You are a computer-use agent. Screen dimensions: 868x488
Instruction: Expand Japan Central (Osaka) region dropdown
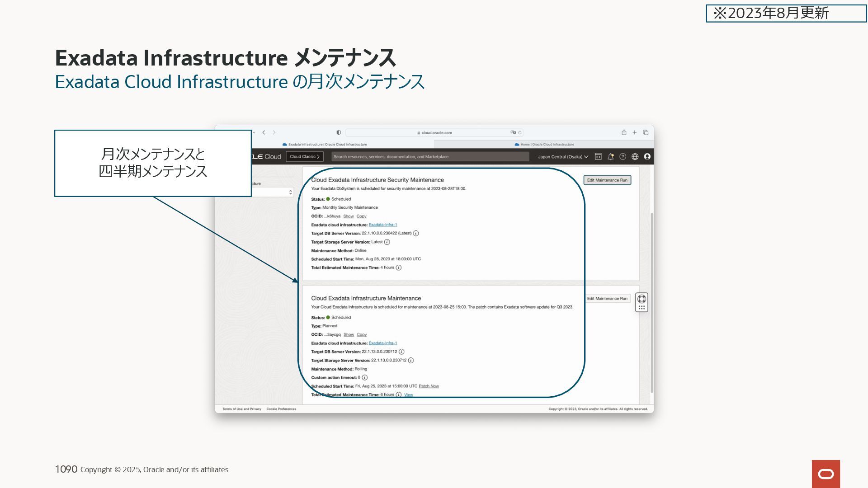(x=563, y=157)
